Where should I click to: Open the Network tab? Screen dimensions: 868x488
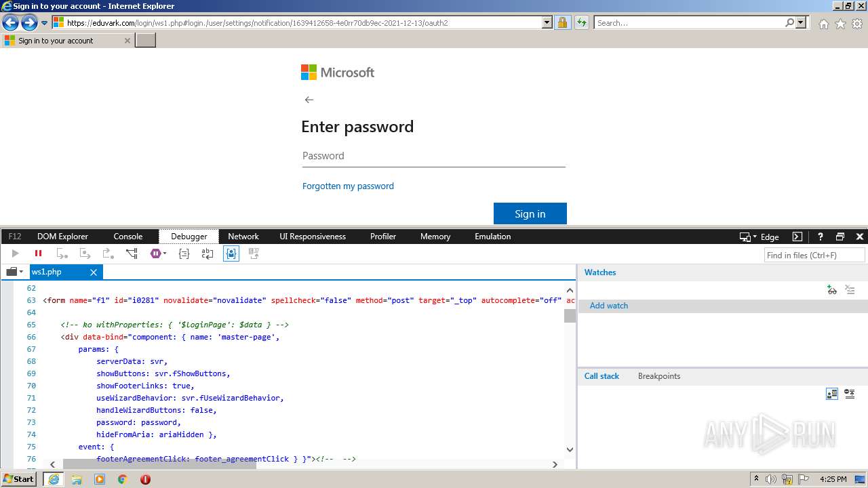tap(243, 237)
